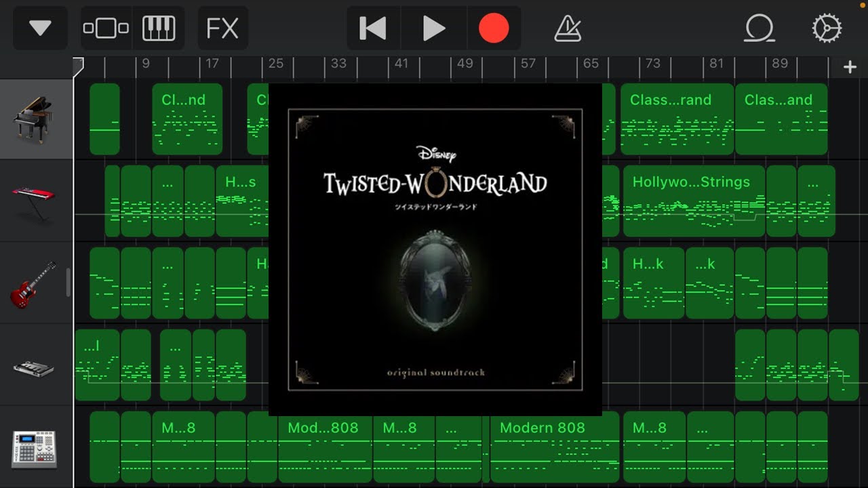
Task: Select the grand piano track header
Action: coord(37,120)
